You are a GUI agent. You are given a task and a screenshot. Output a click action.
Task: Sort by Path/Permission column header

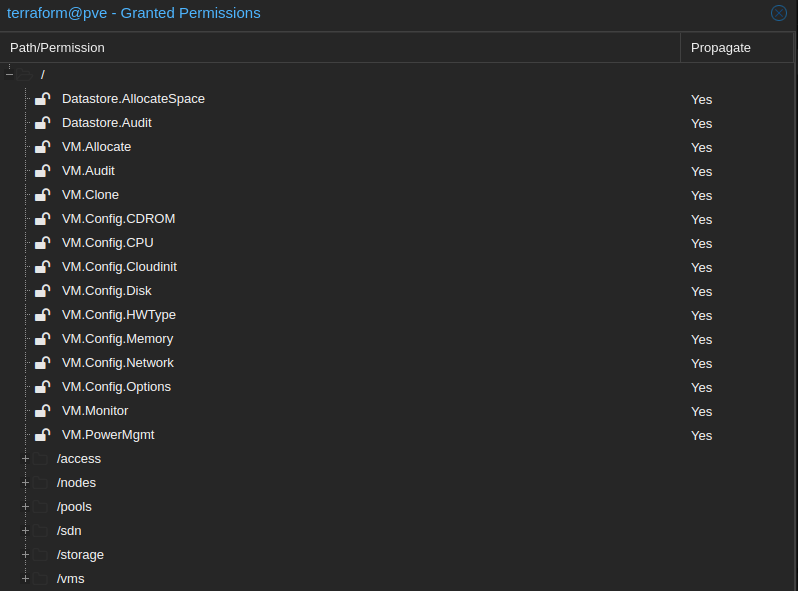click(x=340, y=48)
